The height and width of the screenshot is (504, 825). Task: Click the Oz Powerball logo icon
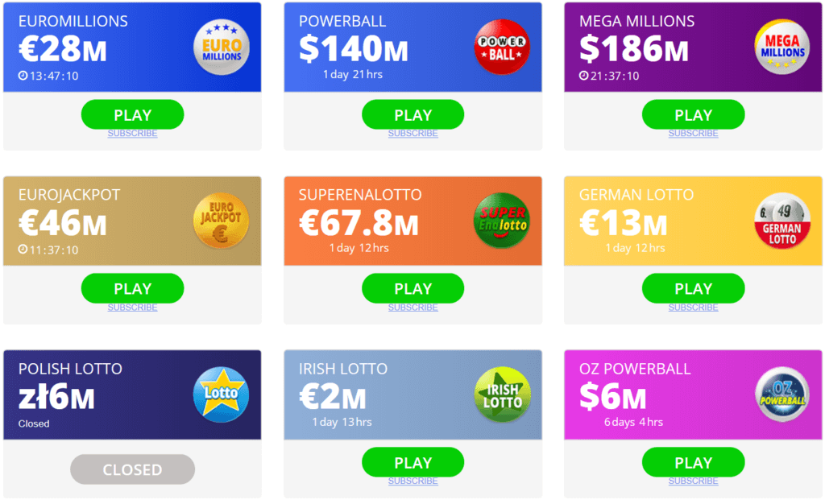[x=781, y=395]
